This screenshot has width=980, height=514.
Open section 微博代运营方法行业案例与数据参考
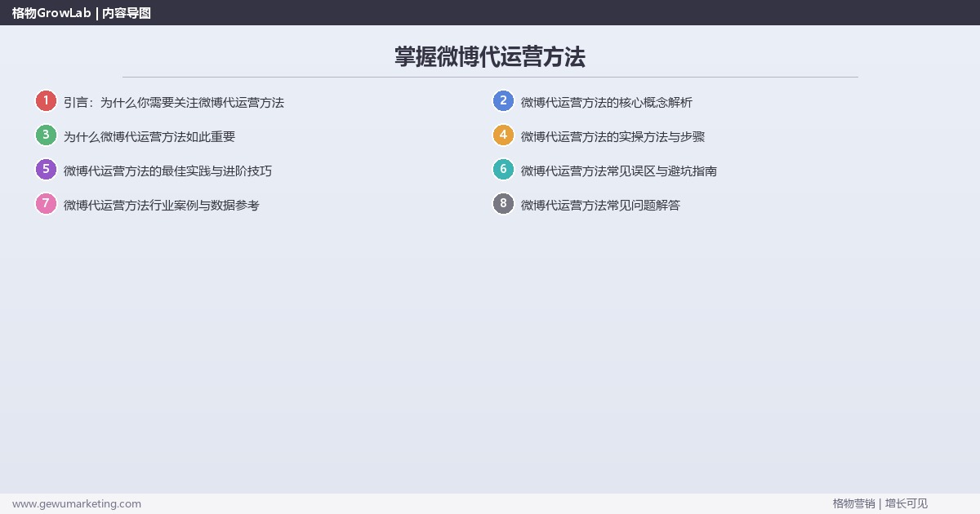pyautogui.click(x=162, y=206)
